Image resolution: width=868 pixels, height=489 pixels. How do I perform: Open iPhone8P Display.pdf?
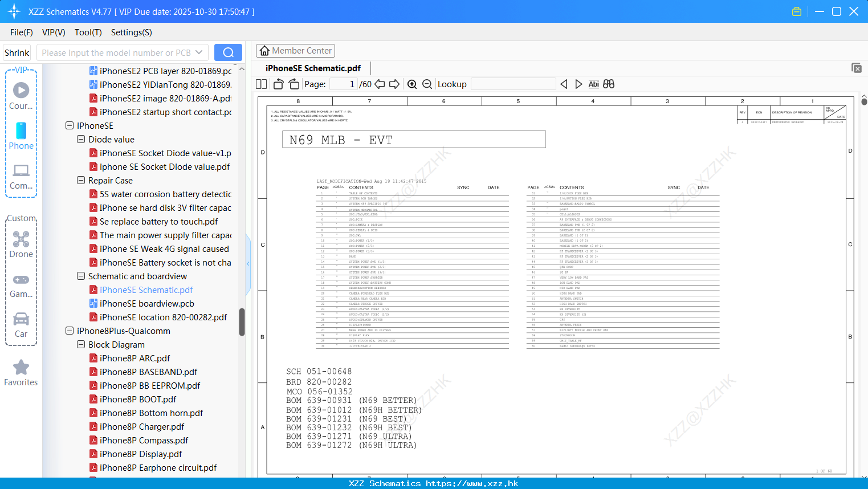141,454
